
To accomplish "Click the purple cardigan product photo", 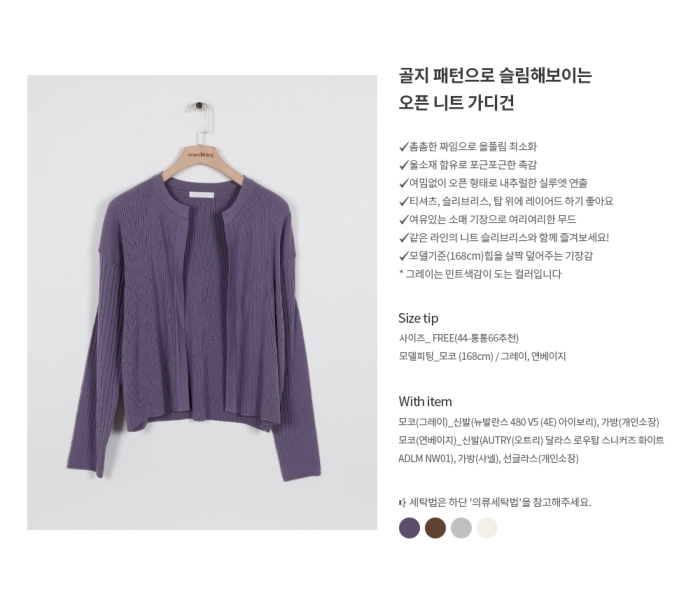I will coord(202,302).
